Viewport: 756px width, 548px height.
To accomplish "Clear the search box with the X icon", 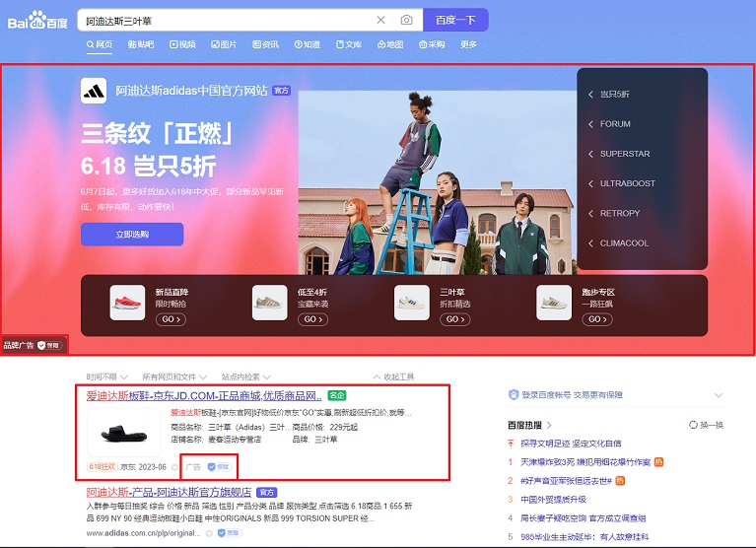I will pos(381,20).
